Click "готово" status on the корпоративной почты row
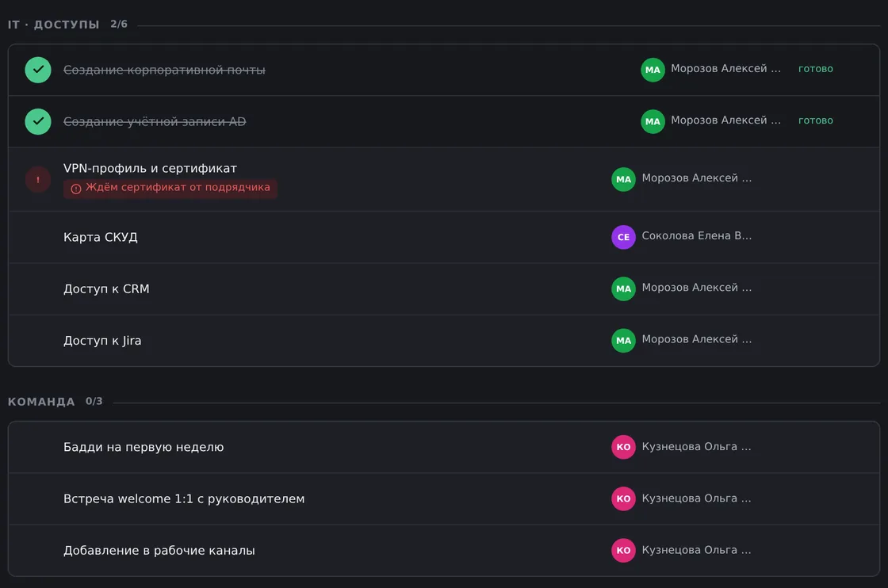The image size is (888, 588). click(816, 69)
